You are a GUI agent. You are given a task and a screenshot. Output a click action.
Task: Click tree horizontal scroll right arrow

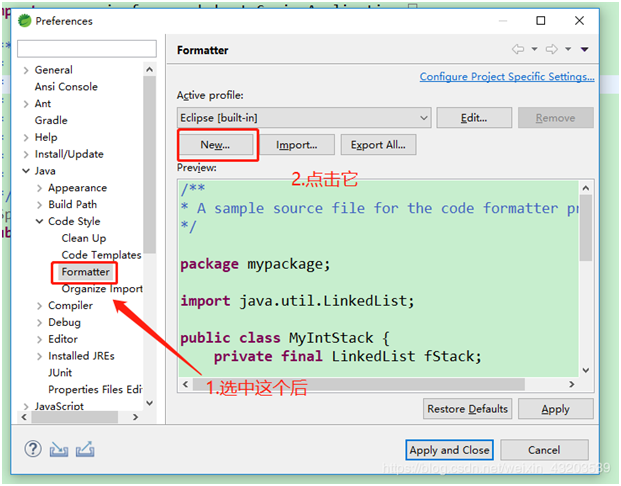135,417
